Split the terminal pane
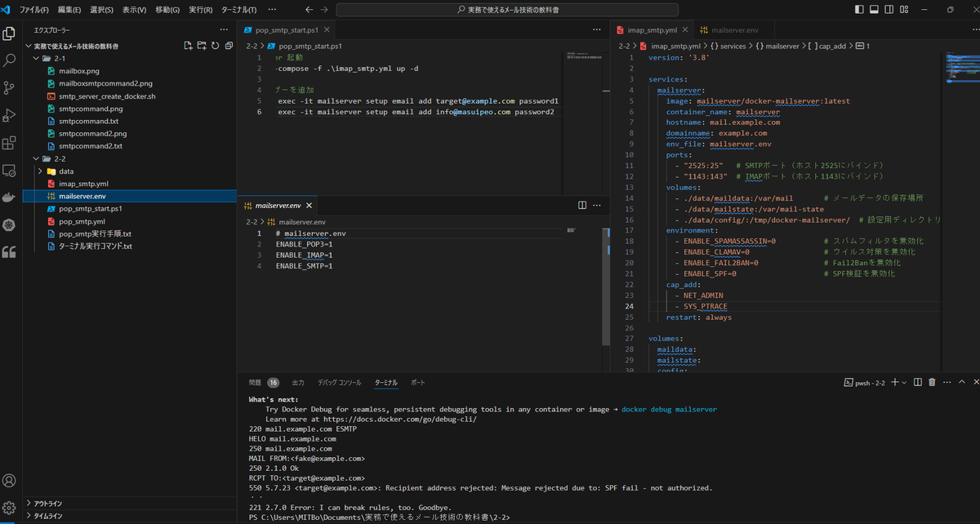 pos(917,382)
